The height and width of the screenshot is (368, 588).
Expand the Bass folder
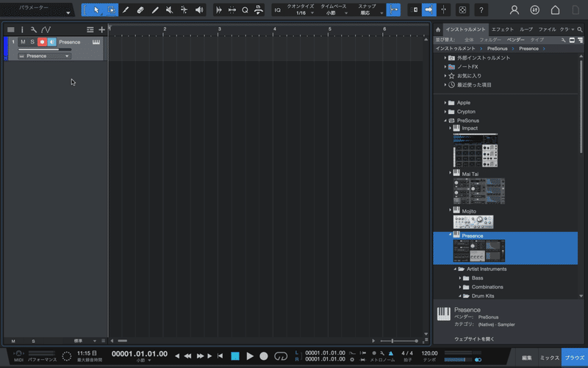pos(460,278)
